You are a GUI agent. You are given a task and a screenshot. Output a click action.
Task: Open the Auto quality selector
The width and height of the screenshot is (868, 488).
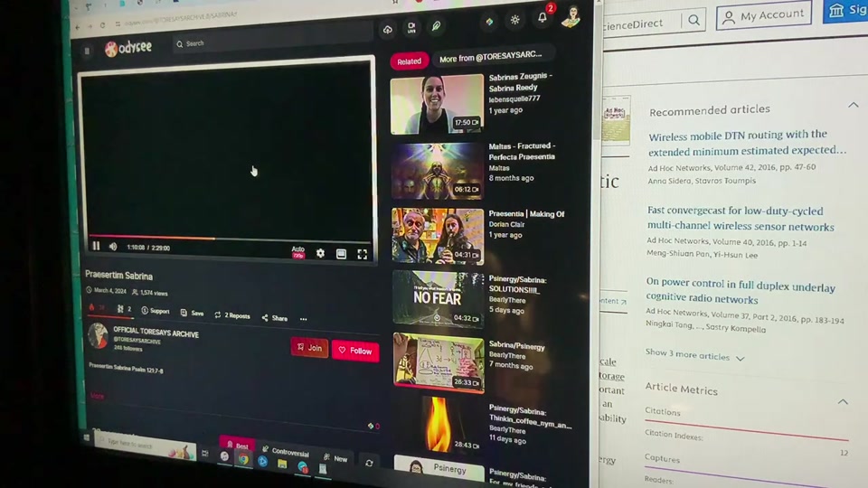(x=297, y=252)
